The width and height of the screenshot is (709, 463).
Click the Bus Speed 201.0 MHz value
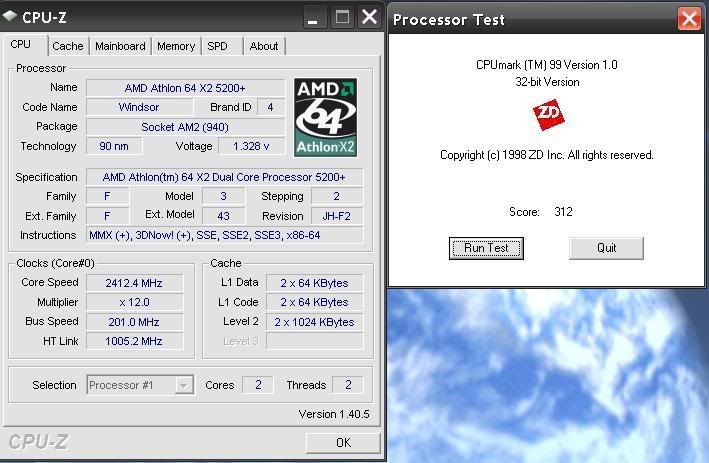(x=134, y=322)
